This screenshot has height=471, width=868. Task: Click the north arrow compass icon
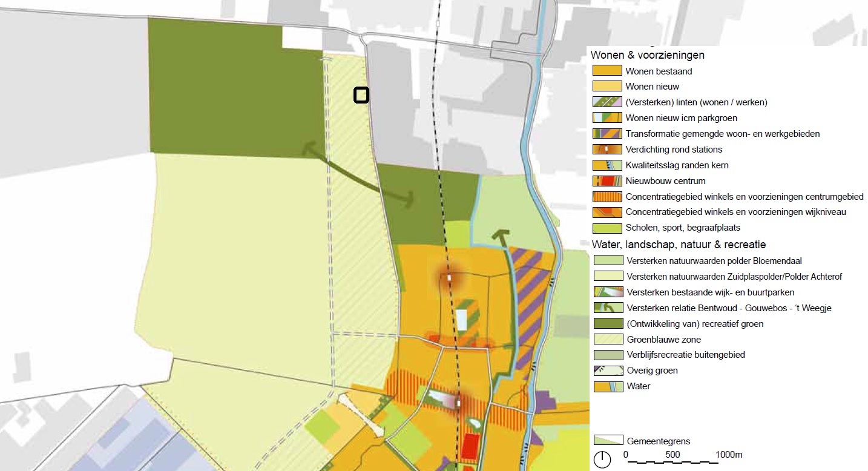602,460
